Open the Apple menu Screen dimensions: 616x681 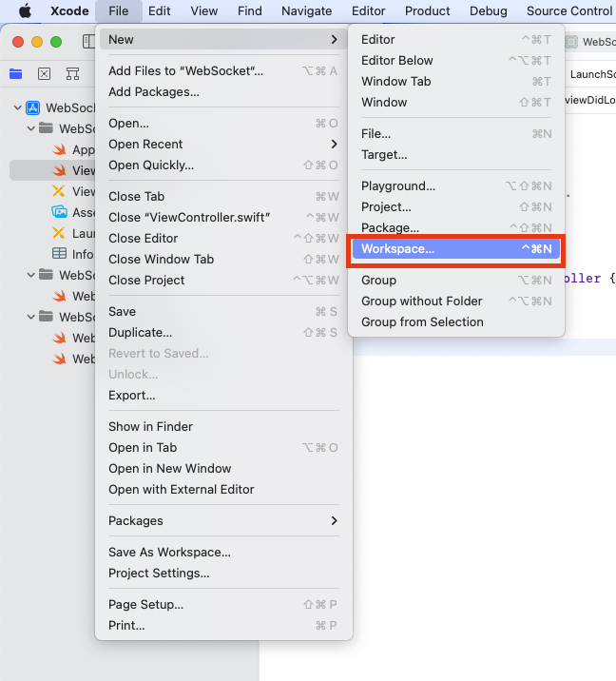[25, 10]
